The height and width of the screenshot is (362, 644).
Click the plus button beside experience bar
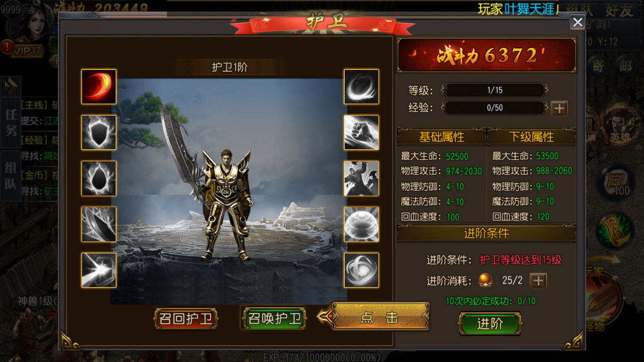(559, 108)
